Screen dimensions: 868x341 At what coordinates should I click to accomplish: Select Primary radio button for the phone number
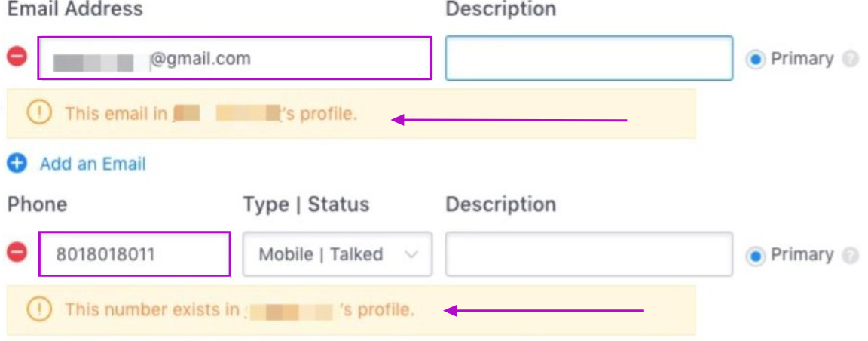(x=756, y=255)
